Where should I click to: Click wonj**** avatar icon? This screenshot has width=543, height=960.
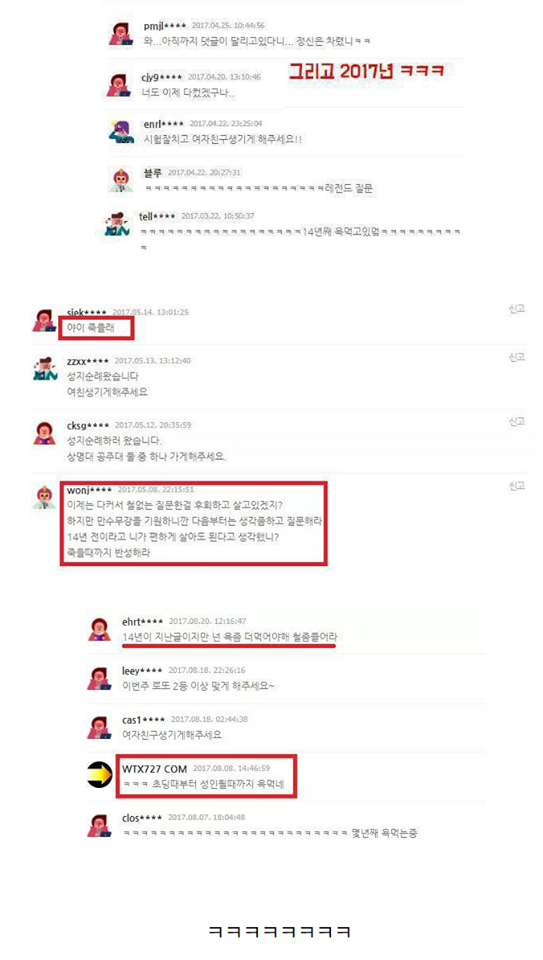(44, 497)
